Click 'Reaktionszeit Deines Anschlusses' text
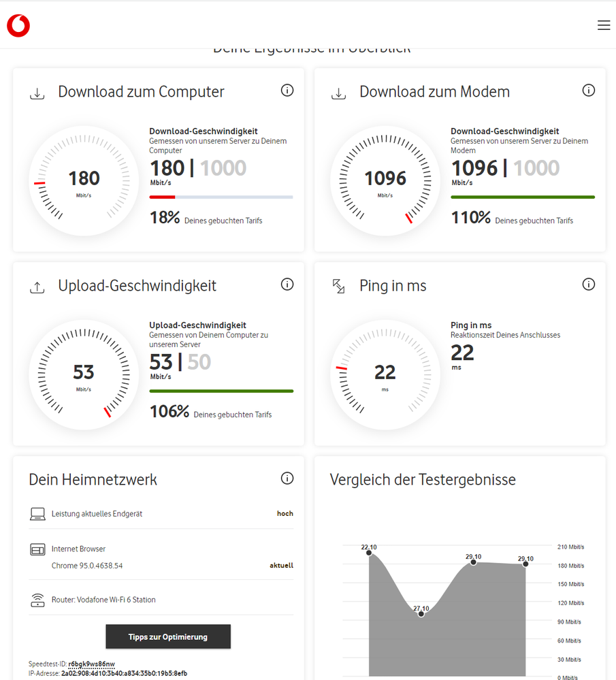Screen dimensions: 616x680 (x=505, y=335)
